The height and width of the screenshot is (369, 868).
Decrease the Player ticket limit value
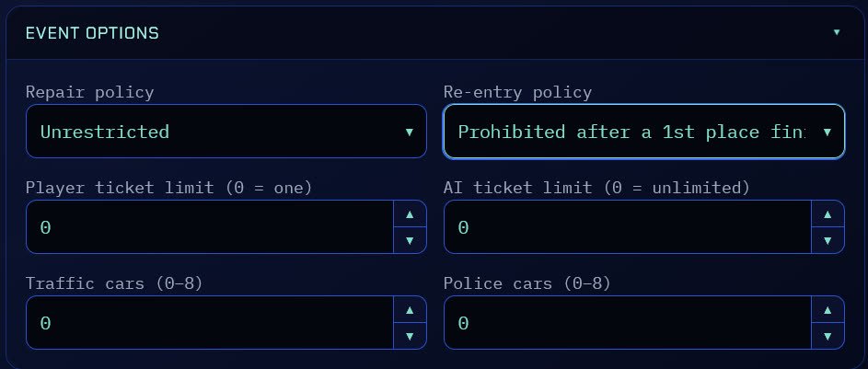coord(410,241)
